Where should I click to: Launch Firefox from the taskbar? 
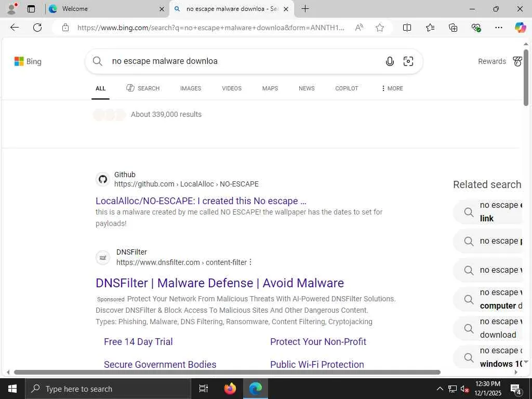pos(230,389)
